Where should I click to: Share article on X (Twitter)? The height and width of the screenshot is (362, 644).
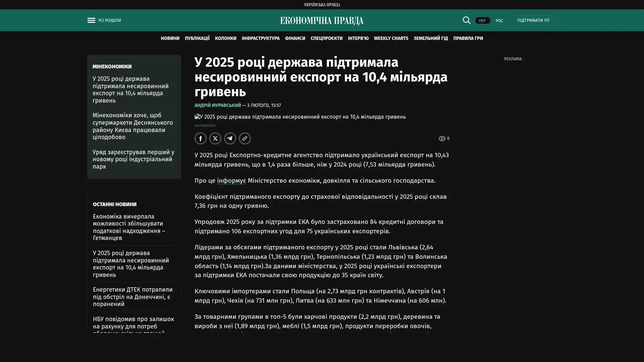pyautogui.click(x=215, y=138)
